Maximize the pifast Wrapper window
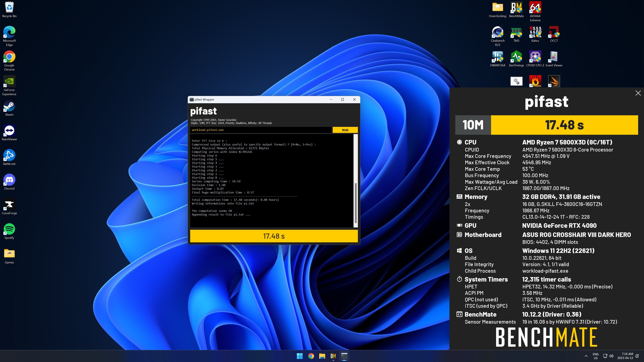 point(342,99)
